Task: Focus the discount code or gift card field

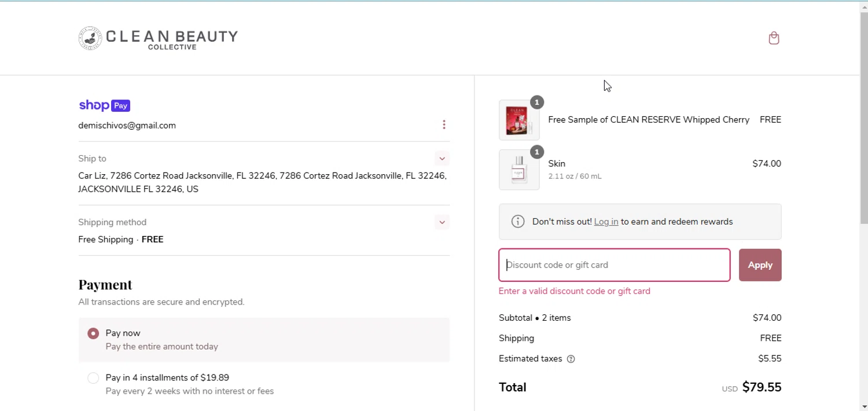Action: (x=615, y=265)
